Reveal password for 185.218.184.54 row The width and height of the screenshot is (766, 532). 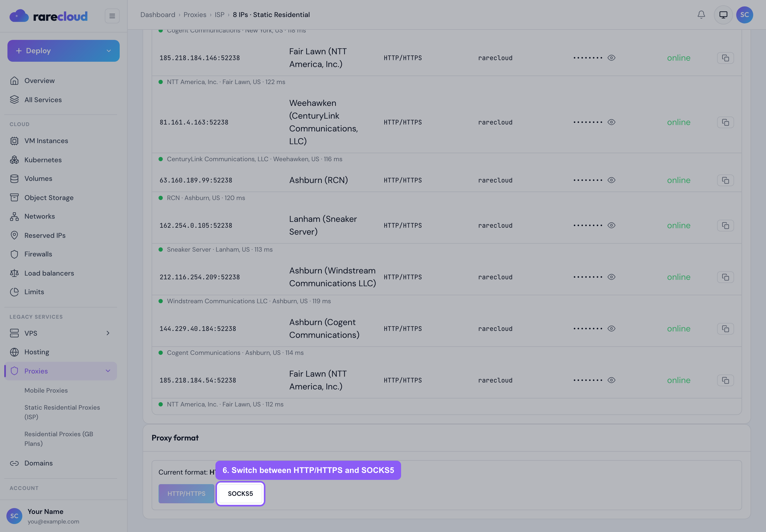(611, 380)
